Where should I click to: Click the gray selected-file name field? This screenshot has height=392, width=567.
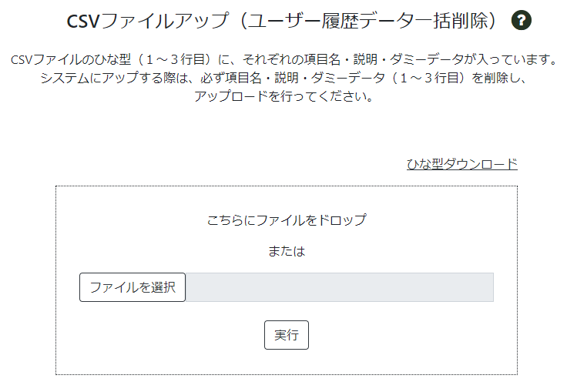click(340, 287)
